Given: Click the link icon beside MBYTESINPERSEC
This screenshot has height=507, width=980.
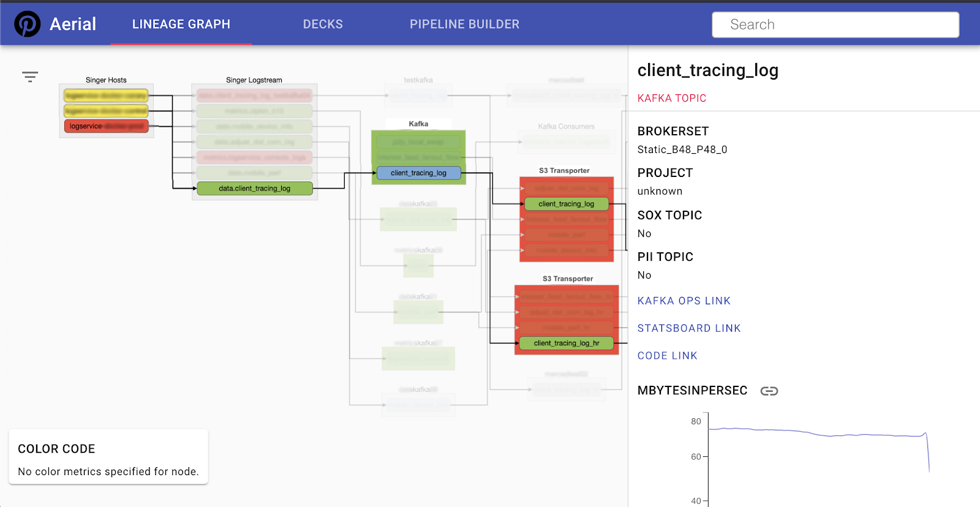Looking at the screenshot, I should [769, 391].
